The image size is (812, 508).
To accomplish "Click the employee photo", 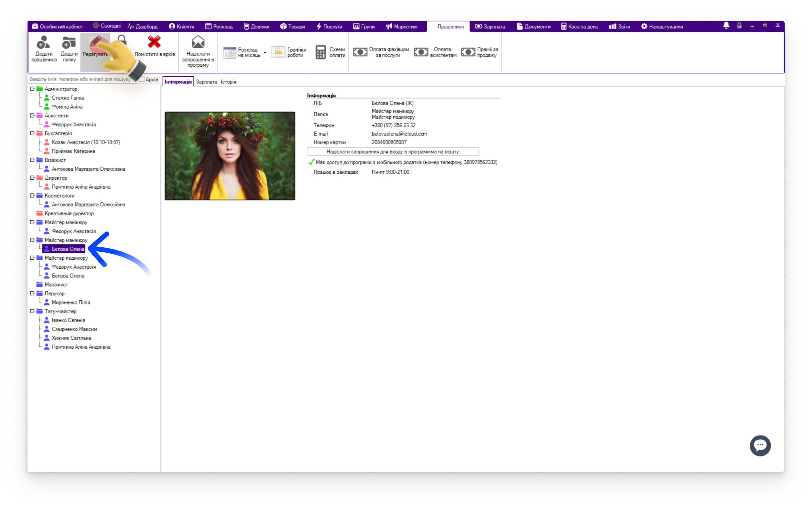I will point(230,156).
